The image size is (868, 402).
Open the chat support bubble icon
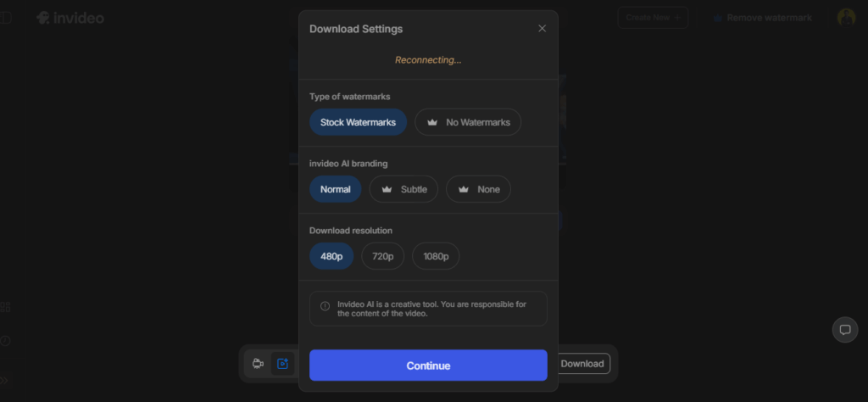[844, 330]
